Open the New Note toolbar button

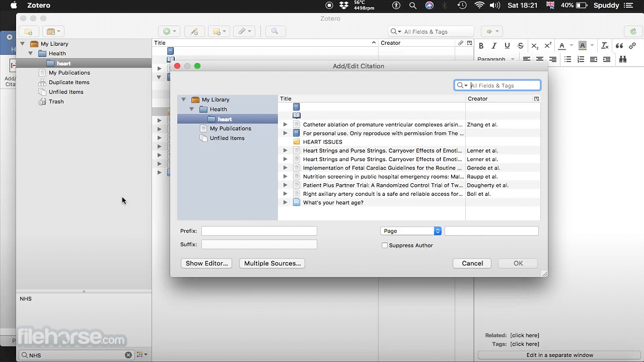click(x=220, y=31)
